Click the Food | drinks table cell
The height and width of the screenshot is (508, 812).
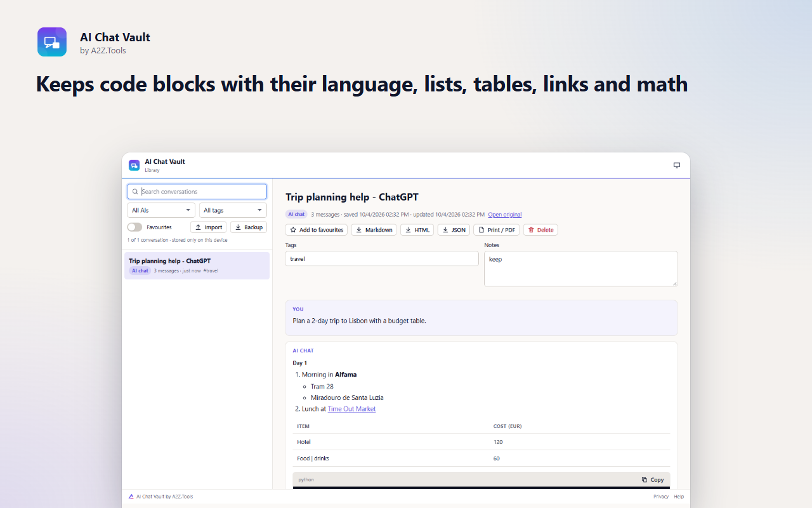click(x=313, y=458)
